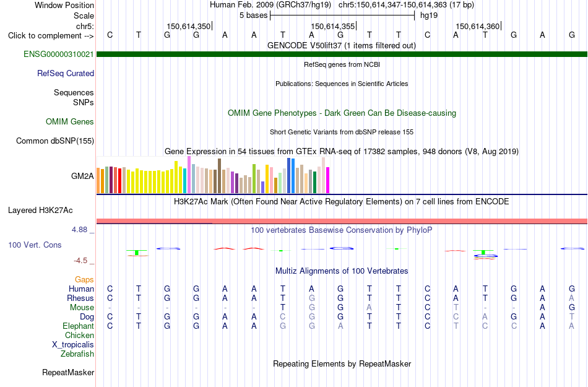The image size is (588, 387).
Task: Click the '5 bases' scale bar label
Action: (x=254, y=15)
